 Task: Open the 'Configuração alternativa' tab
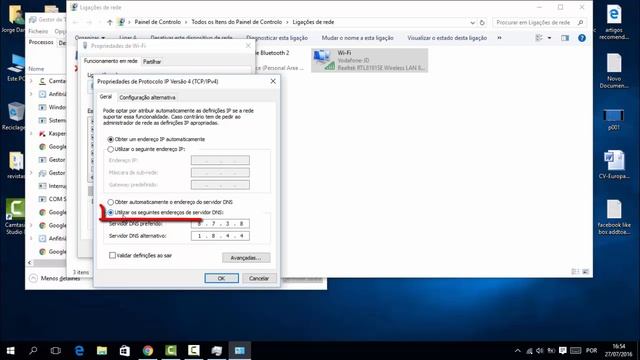pos(147,98)
